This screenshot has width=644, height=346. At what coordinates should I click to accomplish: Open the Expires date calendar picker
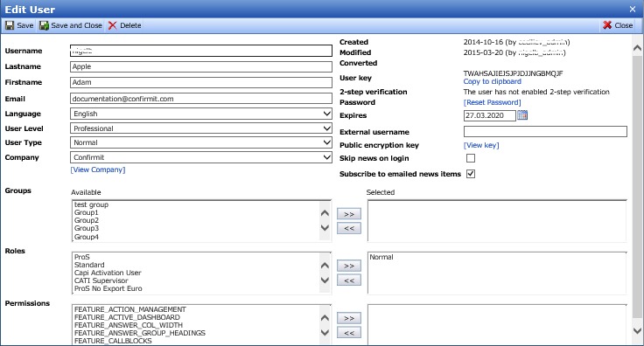click(x=522, y=115)
